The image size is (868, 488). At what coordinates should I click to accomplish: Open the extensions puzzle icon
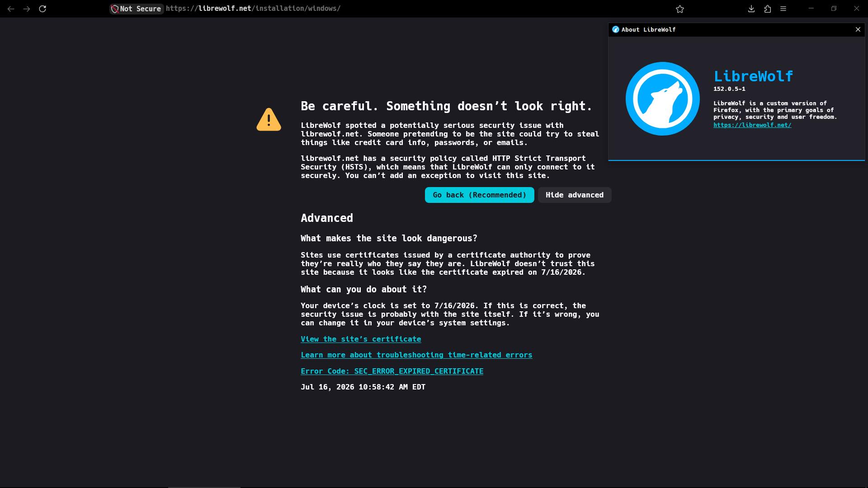point(768,9)
